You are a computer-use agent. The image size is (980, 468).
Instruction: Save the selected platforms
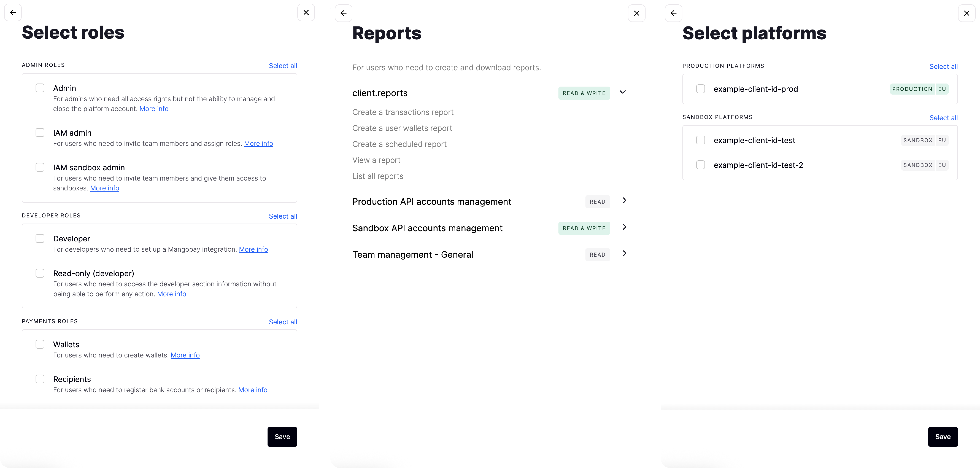pos(942,437)
